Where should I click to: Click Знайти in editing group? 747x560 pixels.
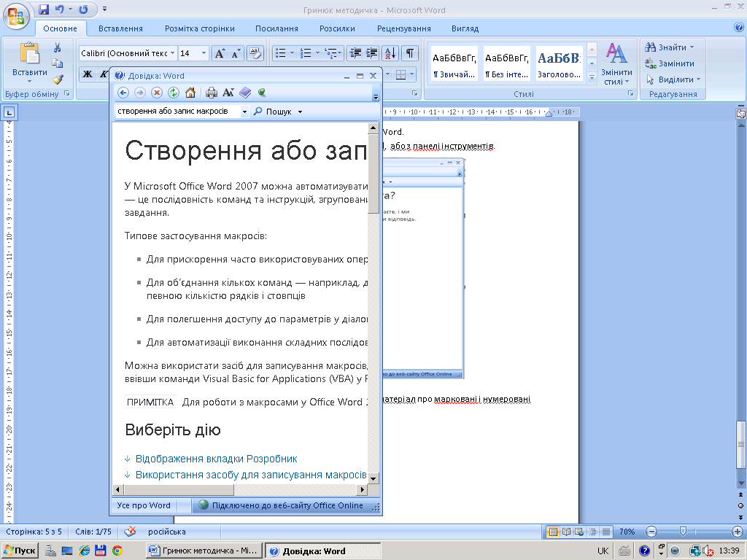click(x=670, y=47)
